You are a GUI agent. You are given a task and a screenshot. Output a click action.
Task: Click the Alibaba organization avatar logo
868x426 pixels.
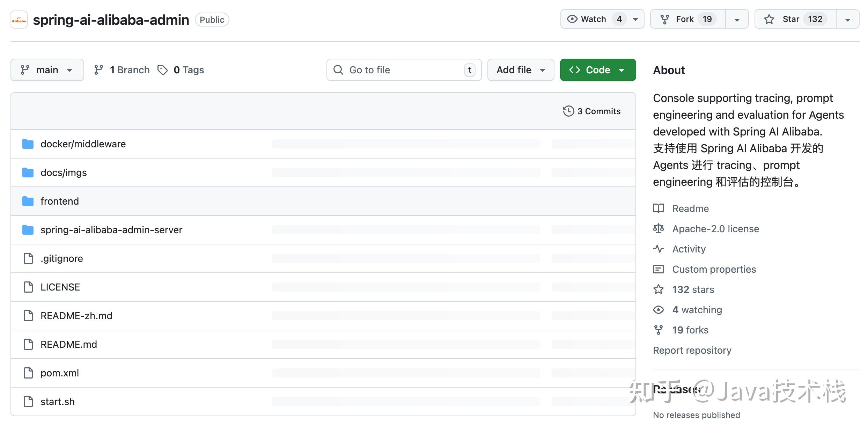coord(19,20)
